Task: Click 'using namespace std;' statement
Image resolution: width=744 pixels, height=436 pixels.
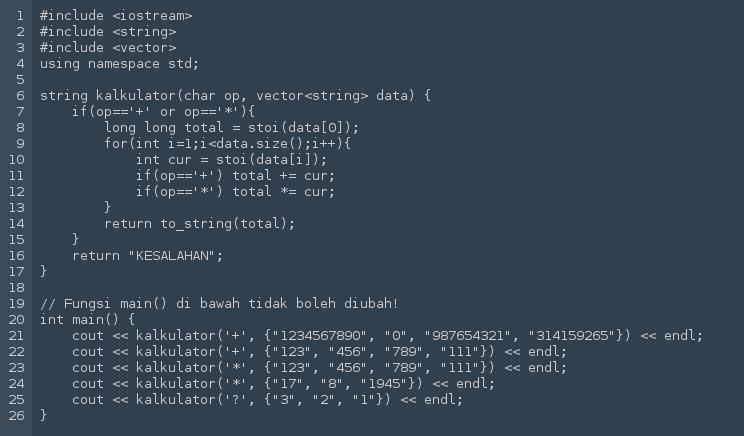Action: [120, 64]
